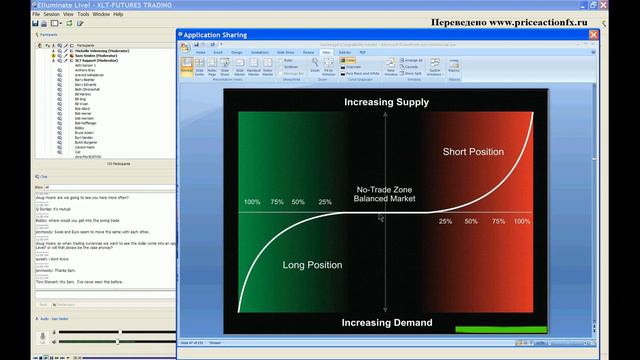Switch to the Animations ribbon tab

(260, 53)
